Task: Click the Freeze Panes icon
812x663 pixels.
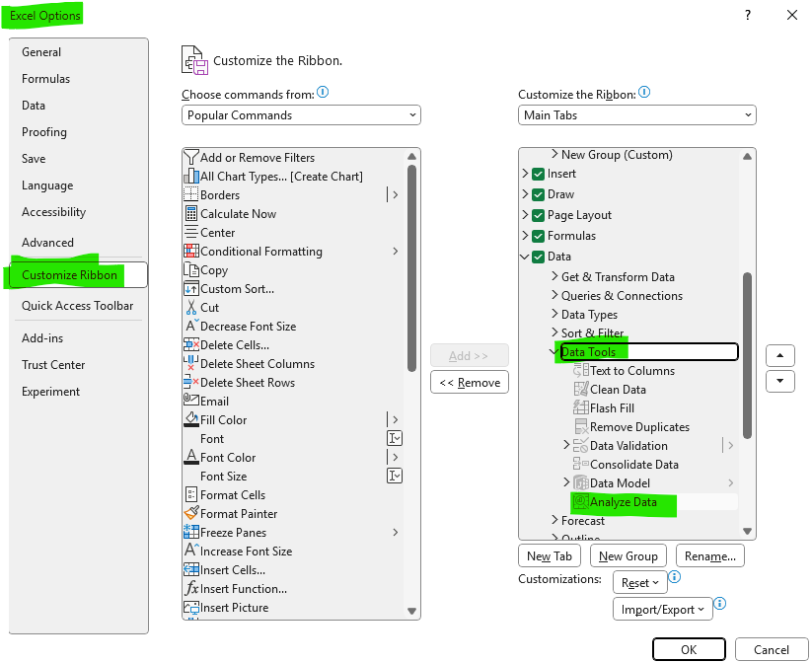Action: tap(191, 532)
